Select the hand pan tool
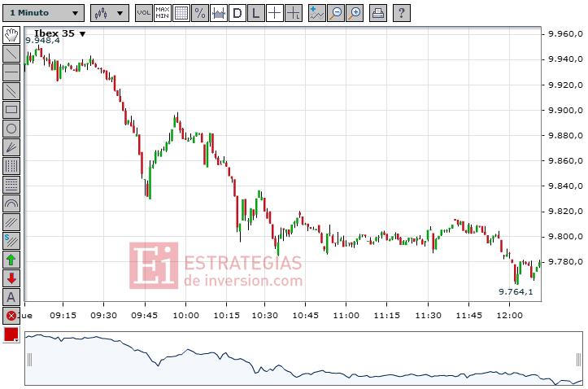The height and width of the screenshot is (389, 588). pyautogui.click(x=11, y=34)
